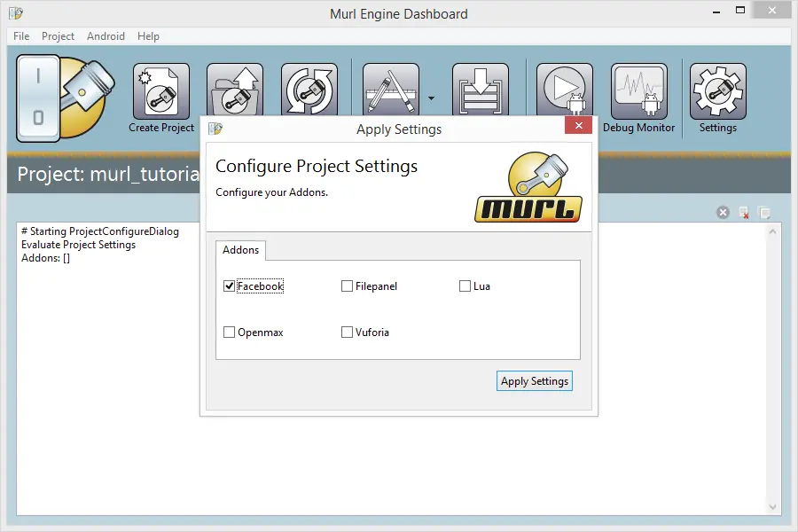Viewport: 798px width, 532px height.
Task: Click the 'Addons: []' log line
Action: (45, 258)
